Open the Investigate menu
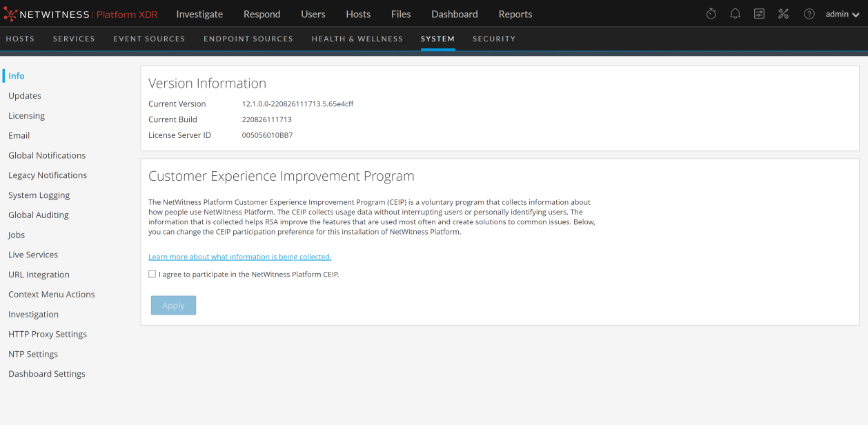Screen dimensions: 868x425 click(x=199, y=13)
